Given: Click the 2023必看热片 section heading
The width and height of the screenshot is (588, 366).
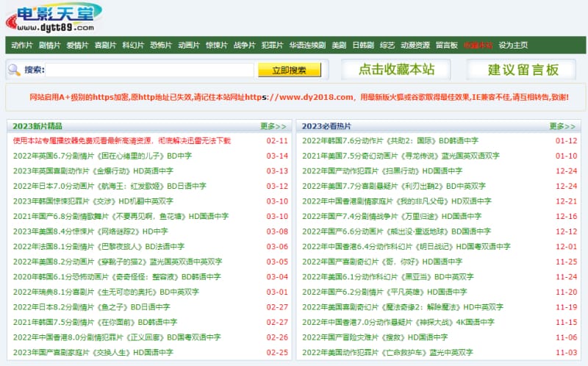Looking at the screenshot, I should click(326, 126).
